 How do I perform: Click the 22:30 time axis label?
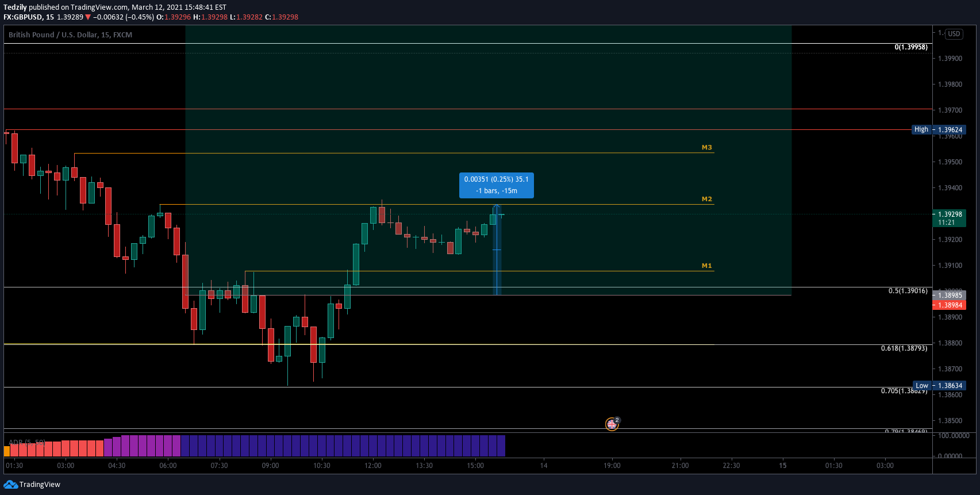[731, 466]
